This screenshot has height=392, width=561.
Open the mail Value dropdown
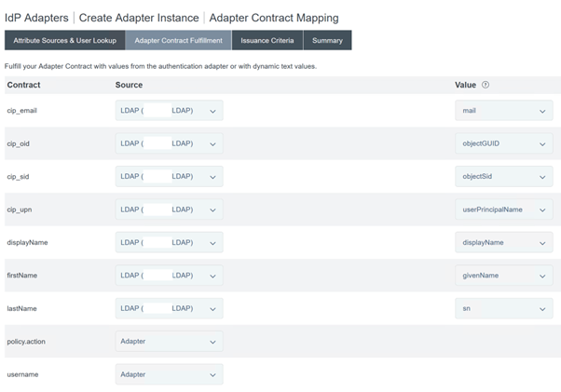[x=504, y=111]
